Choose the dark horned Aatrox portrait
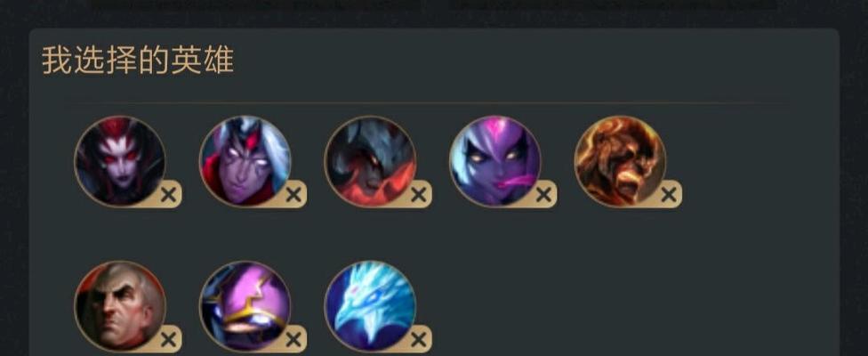868x356 pixels. click(370, 160)
